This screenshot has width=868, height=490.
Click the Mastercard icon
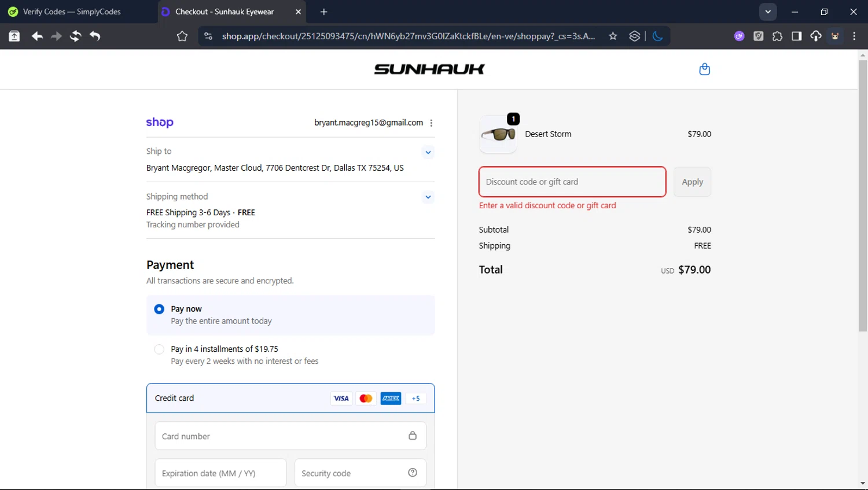pyautogui.click(x=366, y=398)
